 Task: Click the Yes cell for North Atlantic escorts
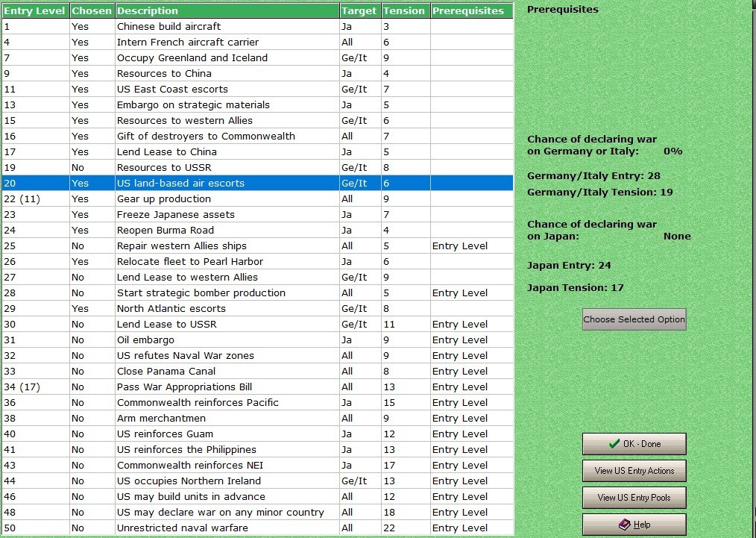(92, 309)
